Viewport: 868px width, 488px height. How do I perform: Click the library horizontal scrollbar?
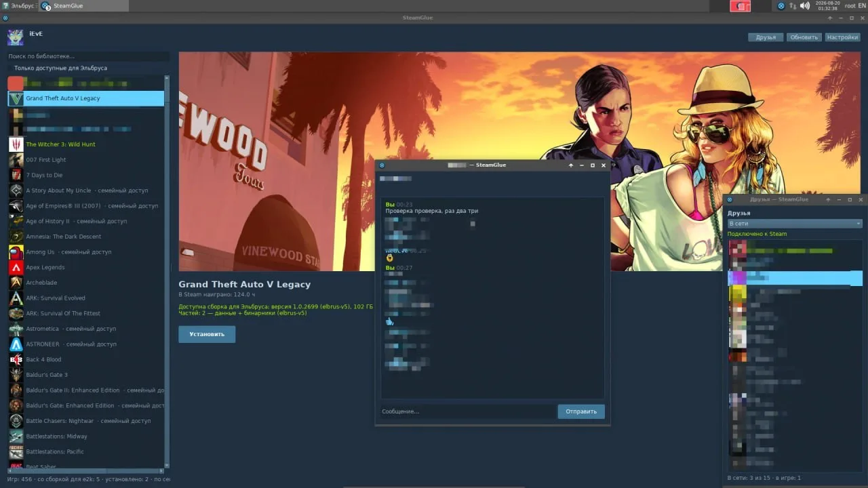coord(85,470)
